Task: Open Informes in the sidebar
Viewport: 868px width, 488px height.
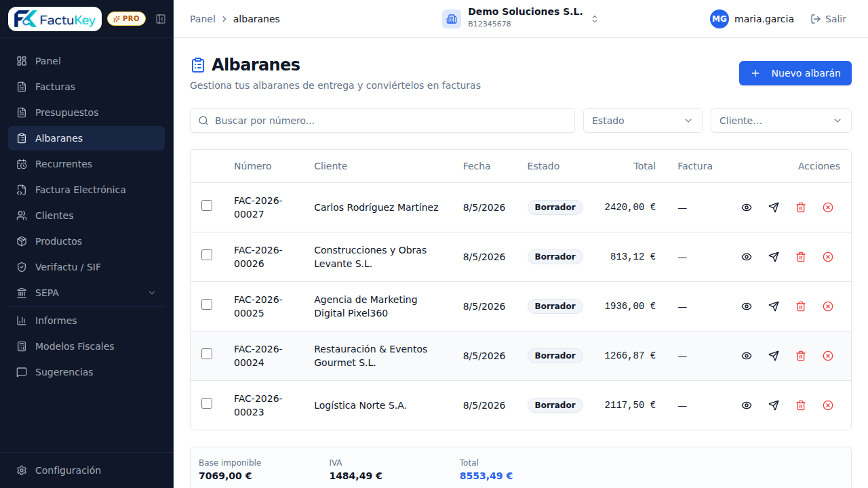Action: 86,321
